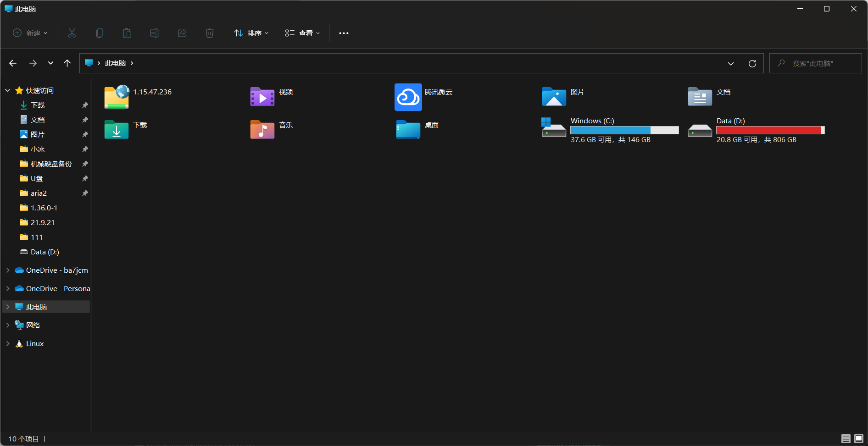This screenshot has height=446, width=868.
Task: Expand the 查看 dropdown menu
Action: pyautogui.click(x=302, y=33)
